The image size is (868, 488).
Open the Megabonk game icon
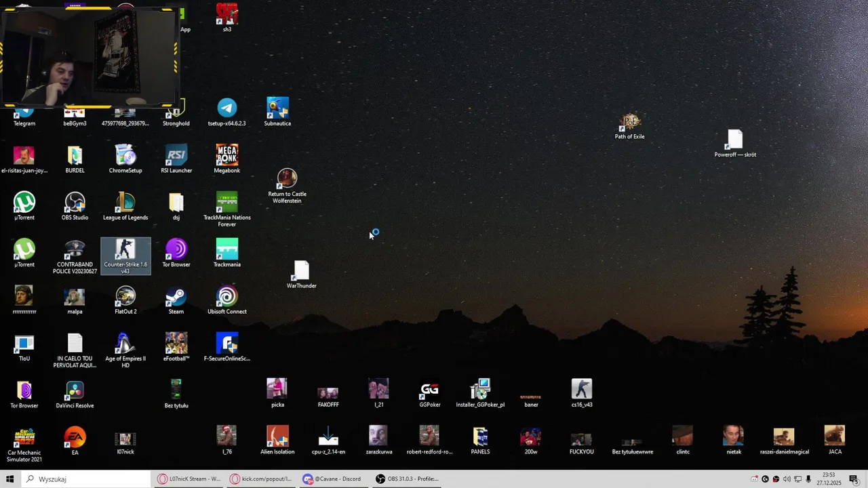click(227, 159)
